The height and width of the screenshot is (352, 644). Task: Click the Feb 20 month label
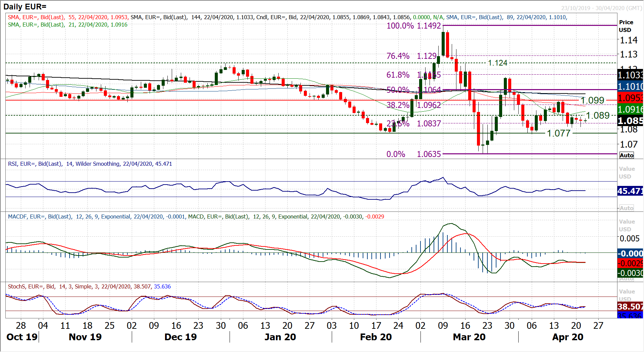[x=376, y=337]
